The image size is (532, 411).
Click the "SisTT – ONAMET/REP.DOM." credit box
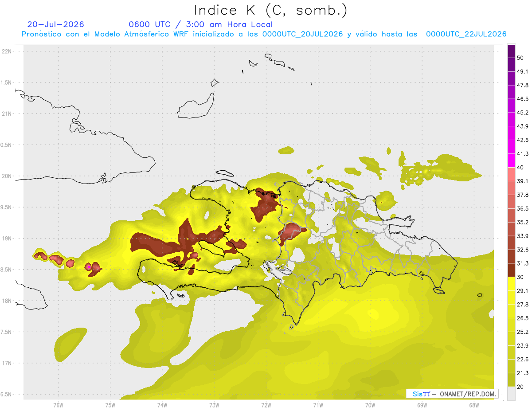coord(452,394)
